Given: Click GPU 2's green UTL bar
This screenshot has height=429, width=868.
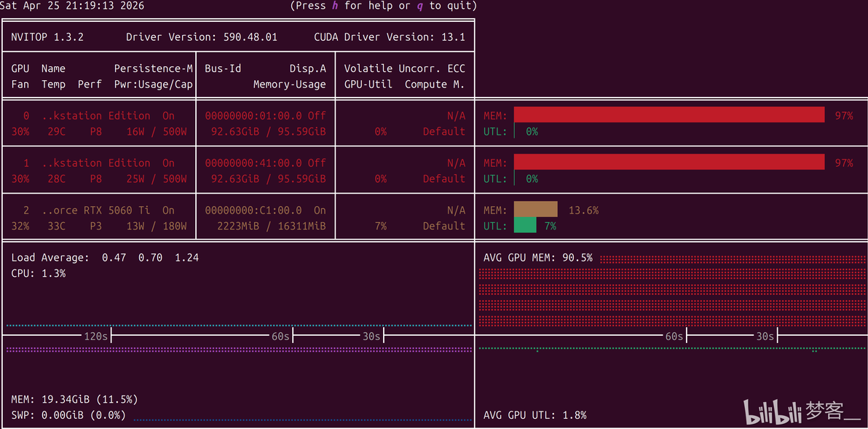Looking at the screenshot, I should pyautogui.click(x=525, y=225).
